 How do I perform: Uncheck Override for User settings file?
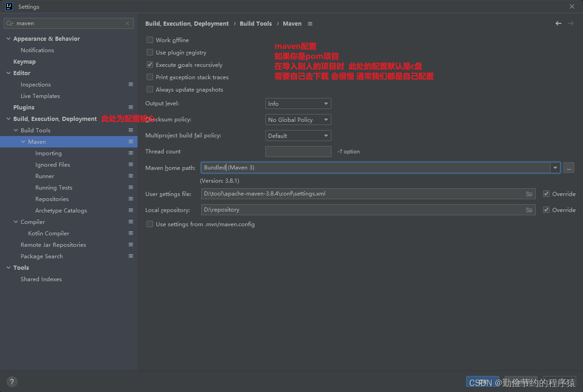pos(546,194)
